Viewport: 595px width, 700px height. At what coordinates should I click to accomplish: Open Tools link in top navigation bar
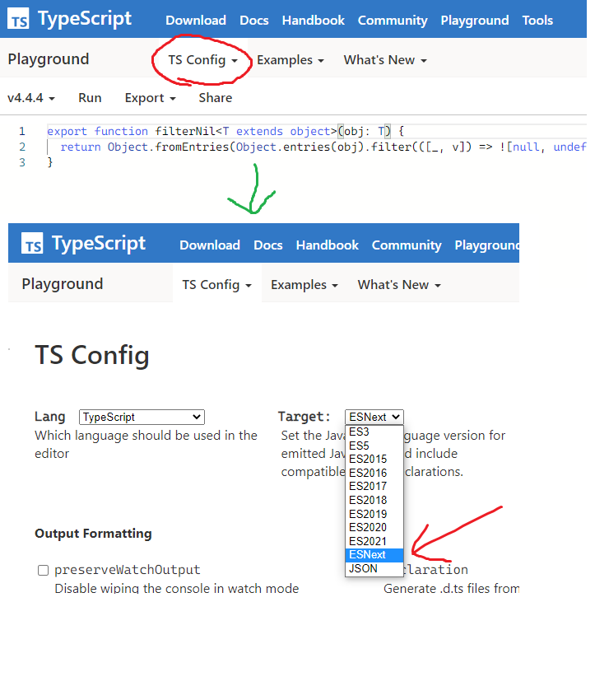(x=537, y=21)
